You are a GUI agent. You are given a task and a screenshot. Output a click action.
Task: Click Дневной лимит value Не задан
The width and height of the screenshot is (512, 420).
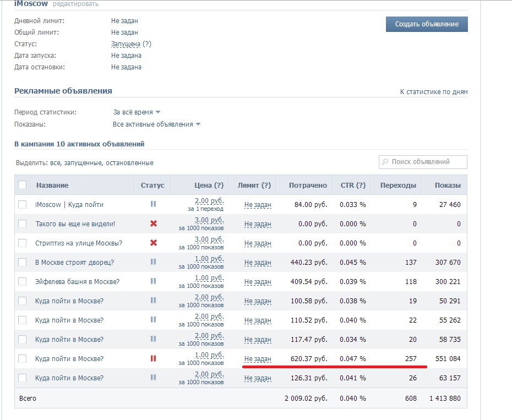click(124, 20)
